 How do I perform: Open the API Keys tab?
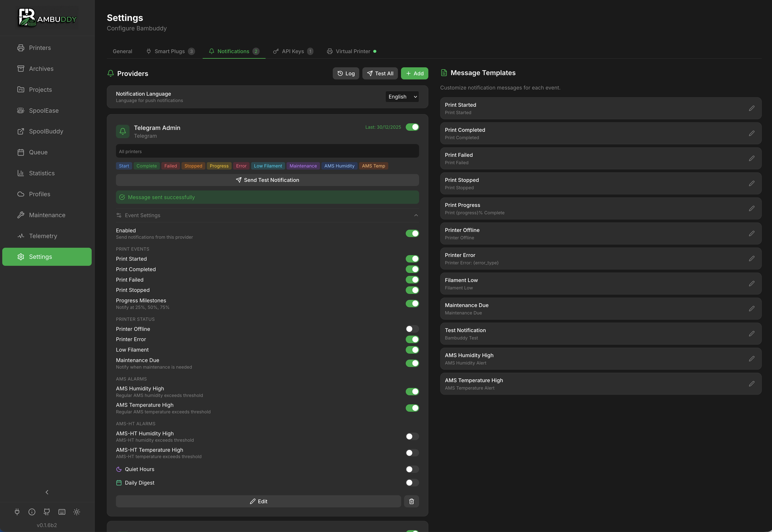[293, 51]
